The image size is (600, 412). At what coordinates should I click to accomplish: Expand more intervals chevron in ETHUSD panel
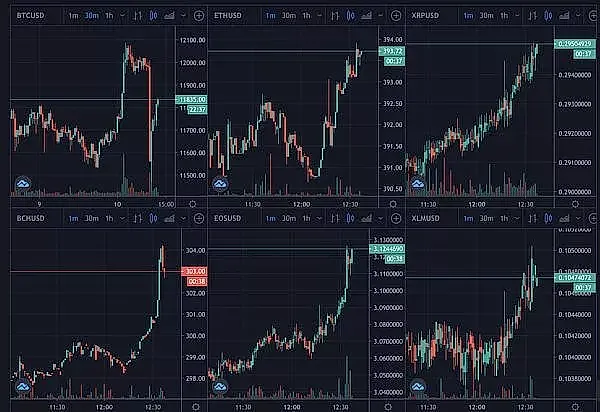[320, 16]
